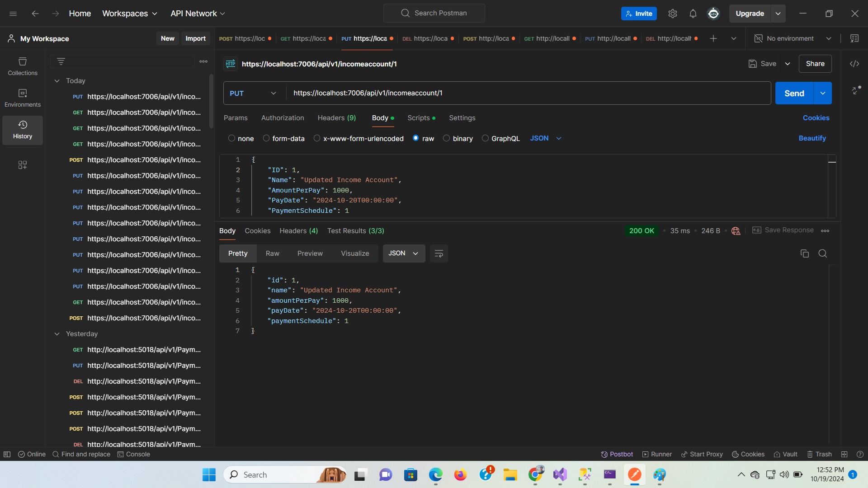Open the PUT method dropdown
Screen dimensions: 868x488
coord(253,93)
